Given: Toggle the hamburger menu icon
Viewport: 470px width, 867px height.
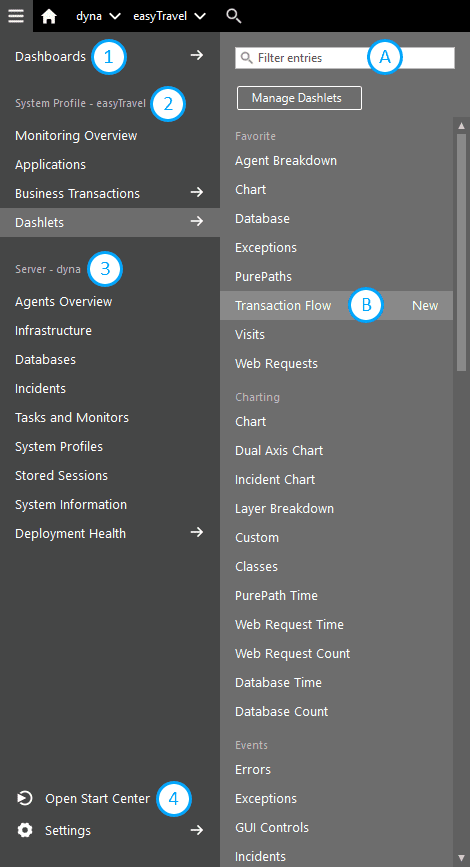Looking at the screenshot, I should click(16, 16).
